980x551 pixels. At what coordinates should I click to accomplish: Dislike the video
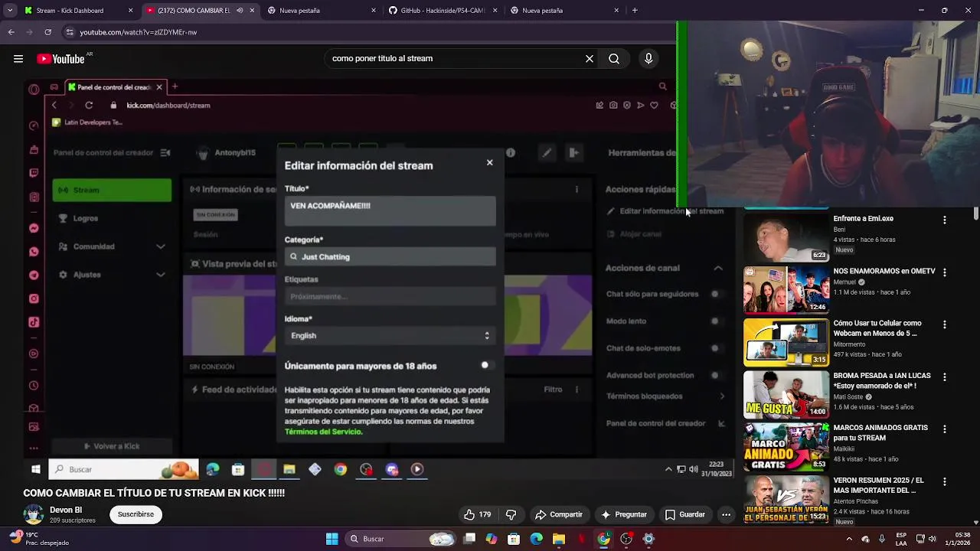coord(511,514)
